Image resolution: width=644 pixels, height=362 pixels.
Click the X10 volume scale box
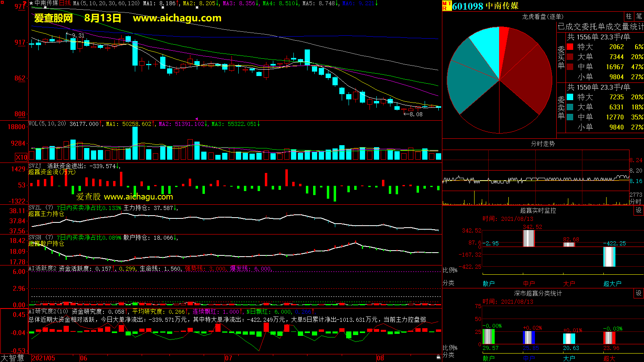pyautogui.click(x=21, y=157)
